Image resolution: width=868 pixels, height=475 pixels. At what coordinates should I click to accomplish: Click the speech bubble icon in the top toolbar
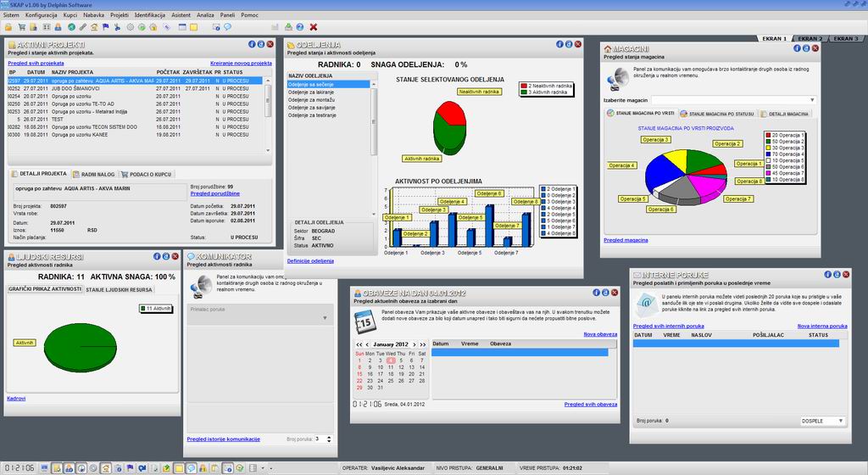pyautogui.click(x=227, y=26)
